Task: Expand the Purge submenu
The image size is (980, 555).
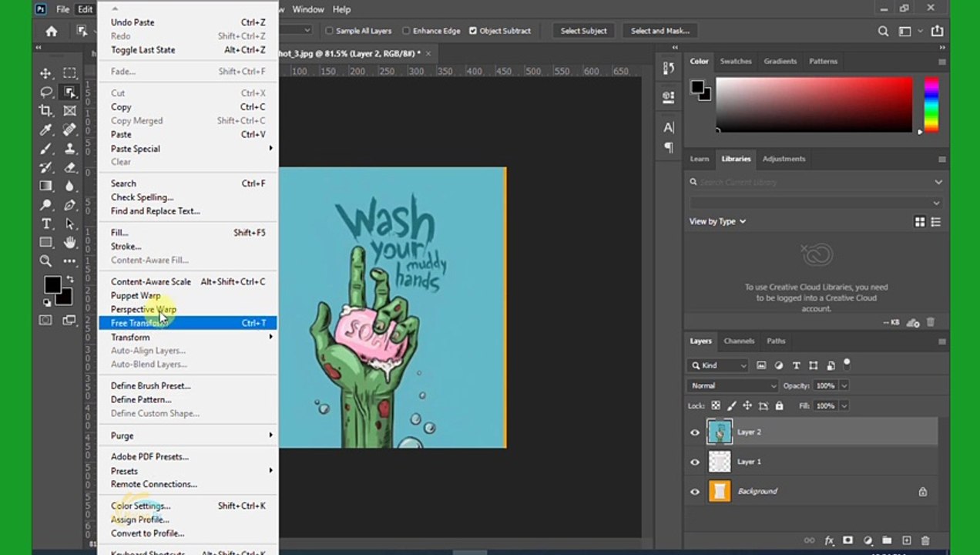Action: pos(186,436)
